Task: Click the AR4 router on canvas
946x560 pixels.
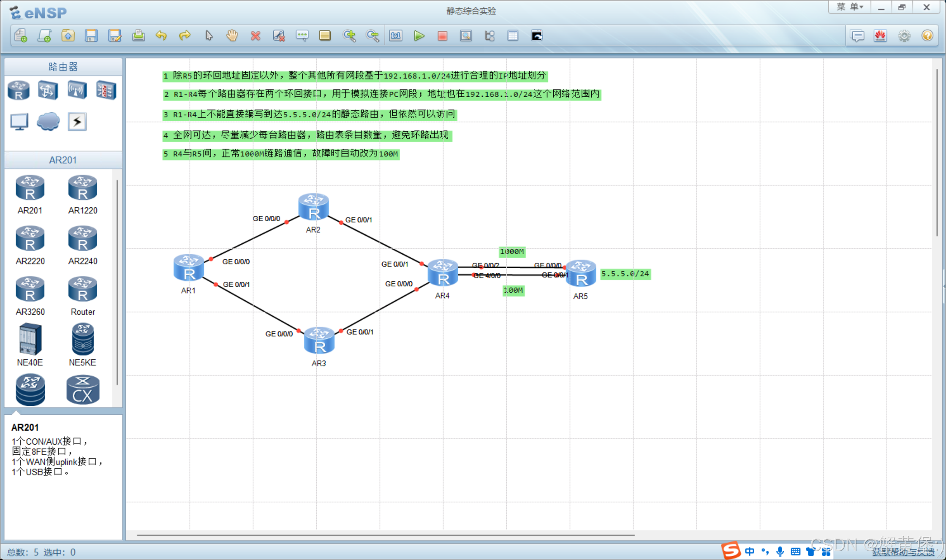Action: tap(442, 273)
